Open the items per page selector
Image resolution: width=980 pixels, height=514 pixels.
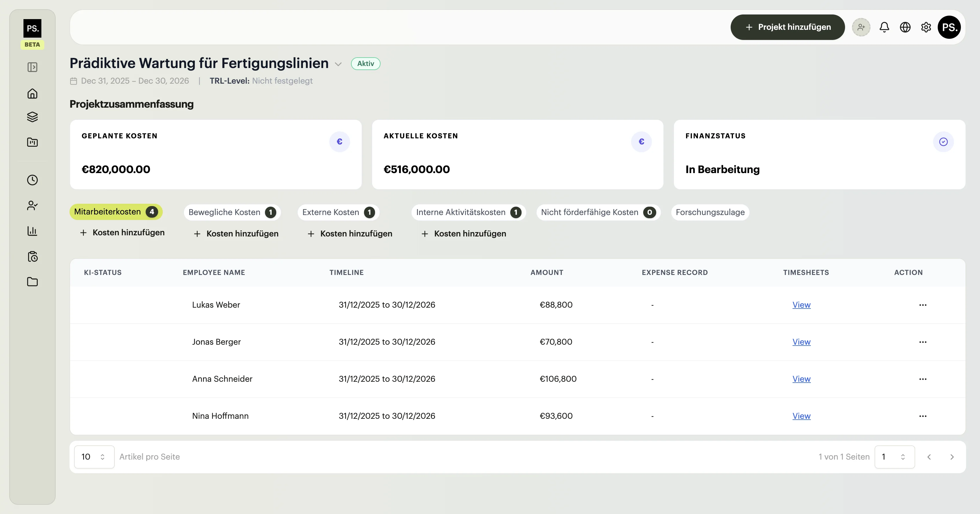coord(94,457)
